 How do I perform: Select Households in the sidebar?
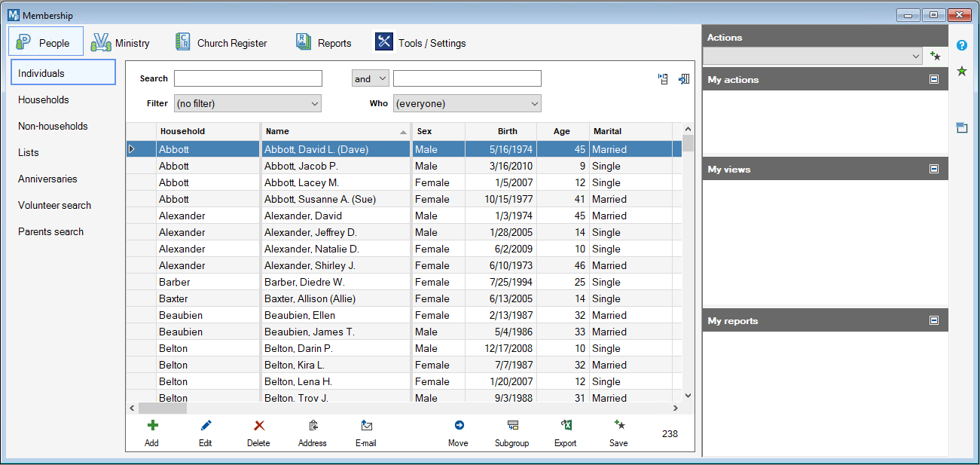[x=44, y=99]
